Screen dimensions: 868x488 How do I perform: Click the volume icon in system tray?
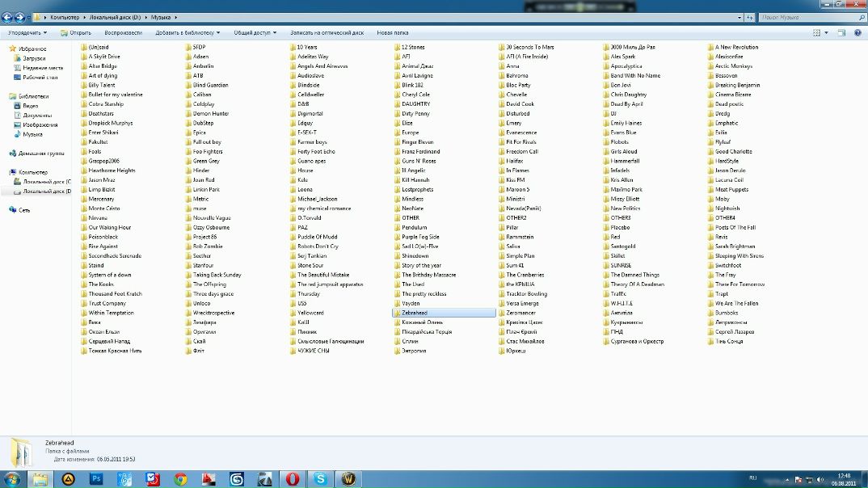[820, 480]
